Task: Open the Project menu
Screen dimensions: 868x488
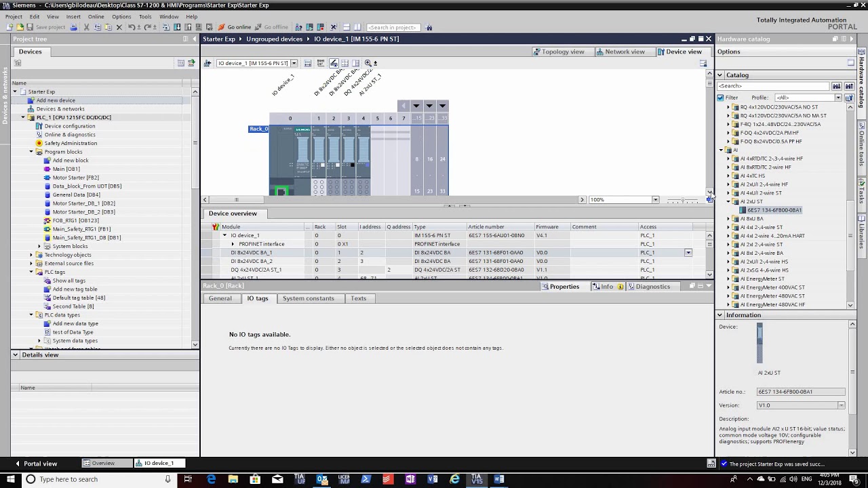Action: point(14,16)
